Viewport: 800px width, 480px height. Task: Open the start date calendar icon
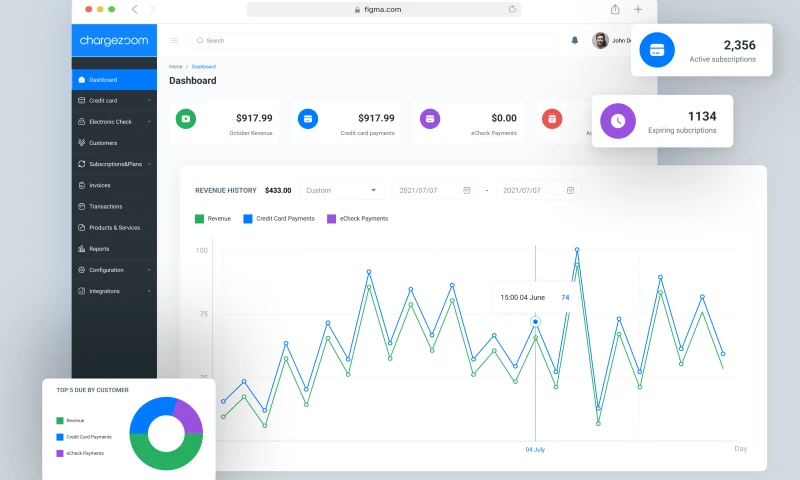pyautogui.click(x=466, y=190)
